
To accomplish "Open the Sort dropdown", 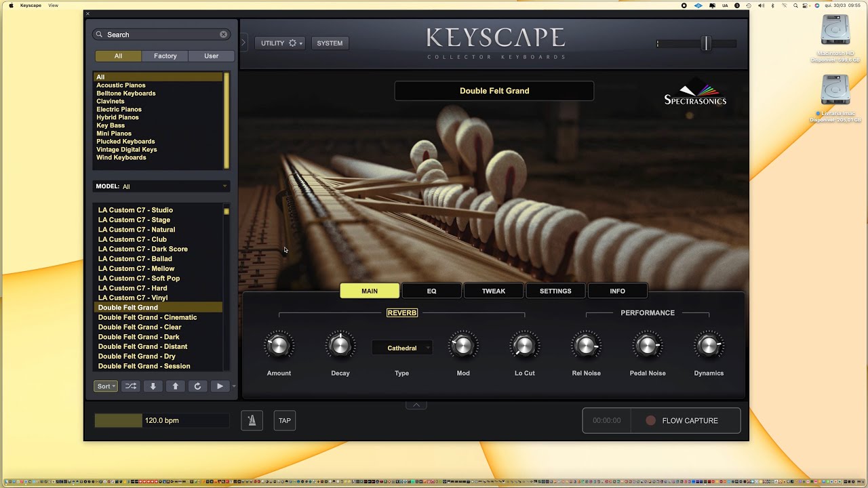I will pyautogui.click(x=105, y=386).
